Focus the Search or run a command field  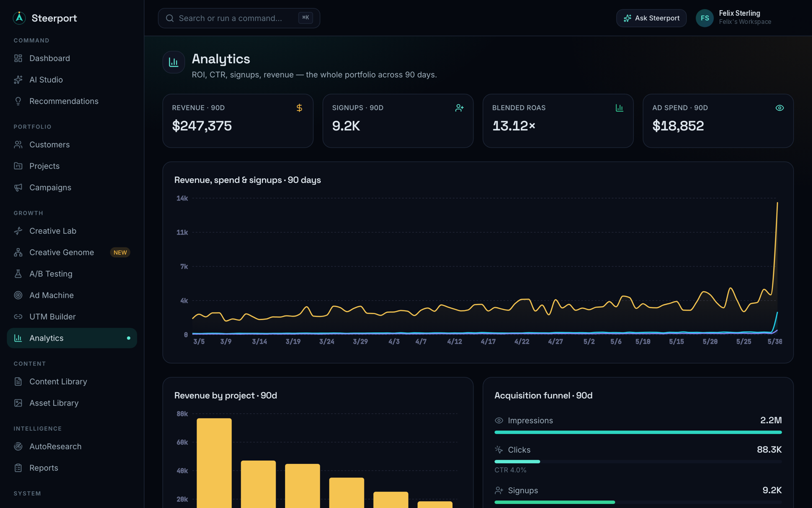239,18
